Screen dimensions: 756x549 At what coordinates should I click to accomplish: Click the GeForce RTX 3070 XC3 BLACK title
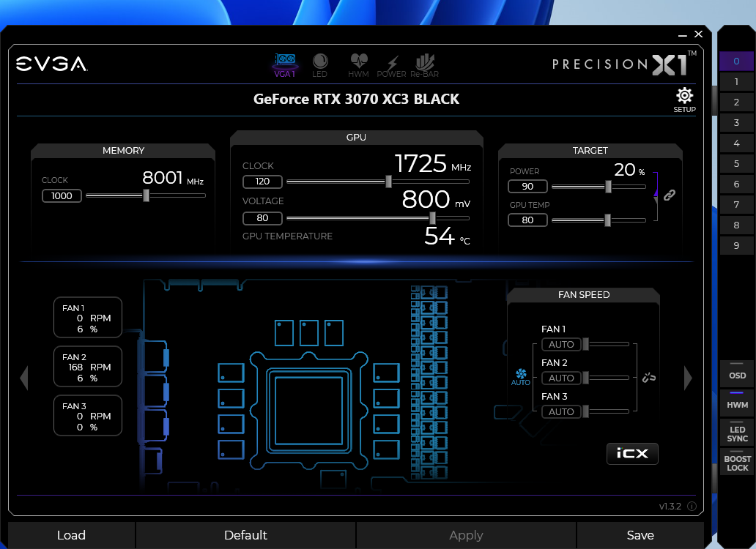pos(356,99)
